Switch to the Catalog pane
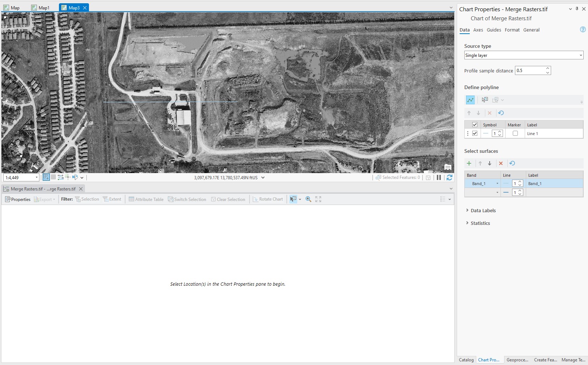Image resolution: width=588 pixels, height=365 pixels. pos(466,360)
